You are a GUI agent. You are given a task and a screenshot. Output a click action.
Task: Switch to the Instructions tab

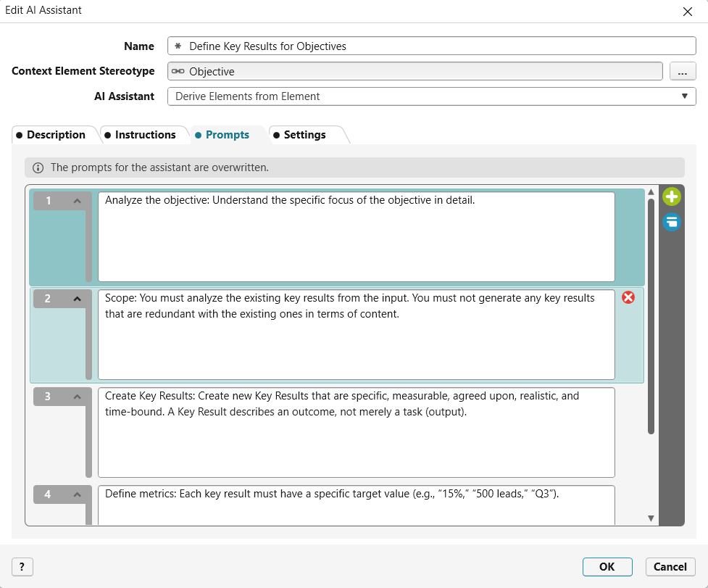[x=144, y=135]
